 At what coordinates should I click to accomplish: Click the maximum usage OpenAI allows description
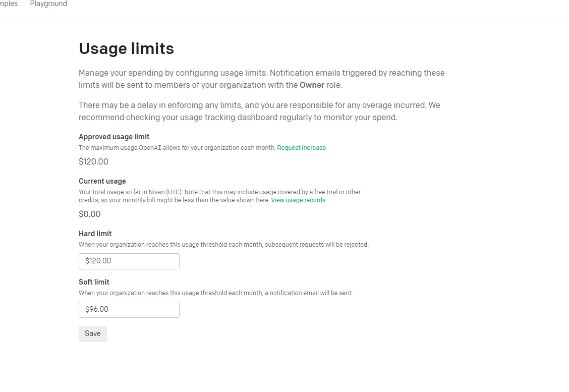coord(177,148)
